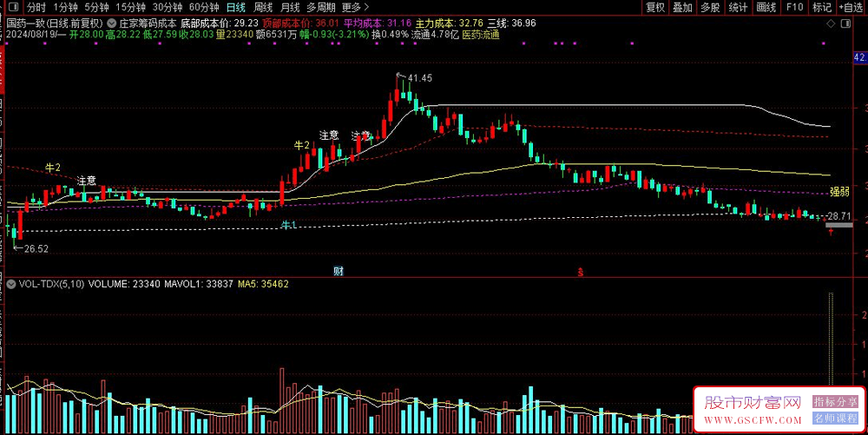Click the 多股 multi-stock button
868x435 pixels.
710,7
